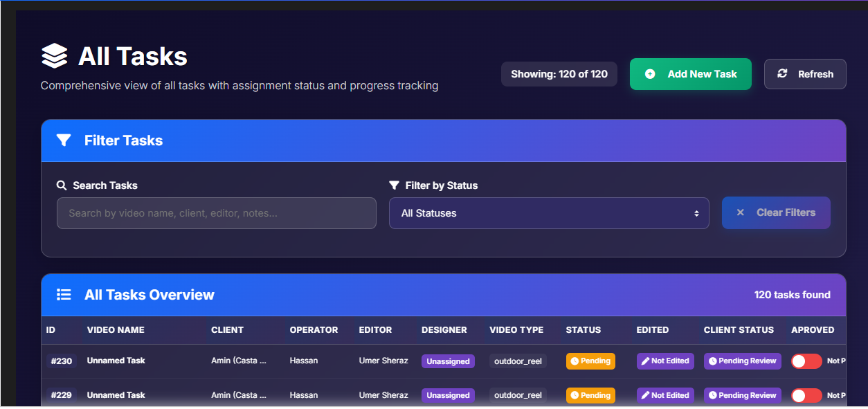This screenshot has height=409, width=868.
Task: Toggle the approved switch for task #229
Action: point(806,396)
